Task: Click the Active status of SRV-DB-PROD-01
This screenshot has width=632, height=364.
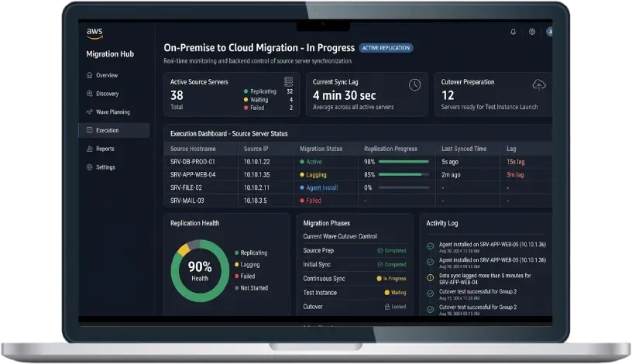Action: tap(311, 162)
